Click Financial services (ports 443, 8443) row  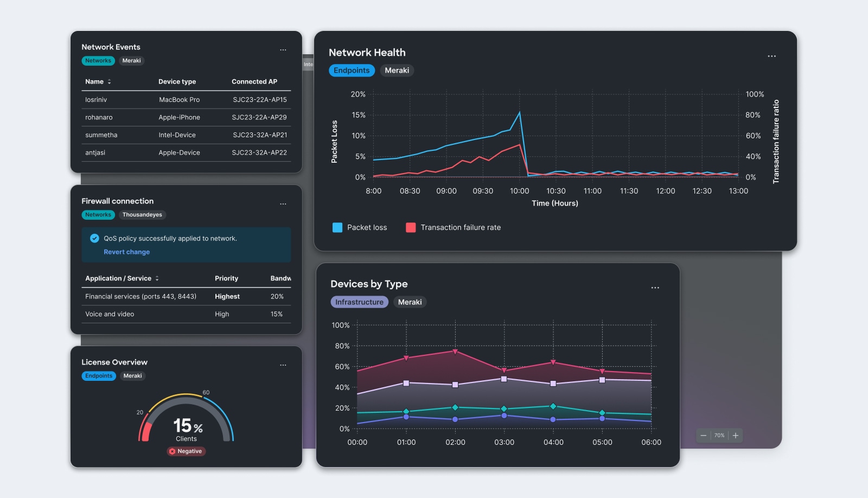[x=186, y=297]
